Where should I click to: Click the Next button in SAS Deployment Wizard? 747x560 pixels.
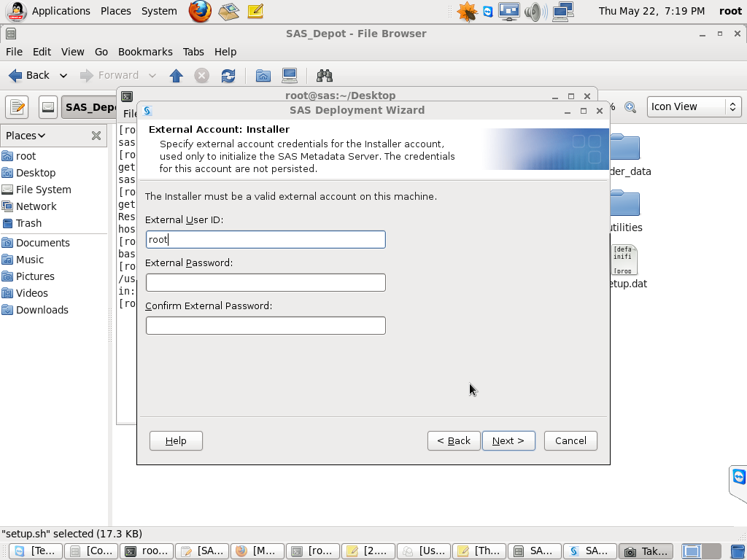click(508, 440)
